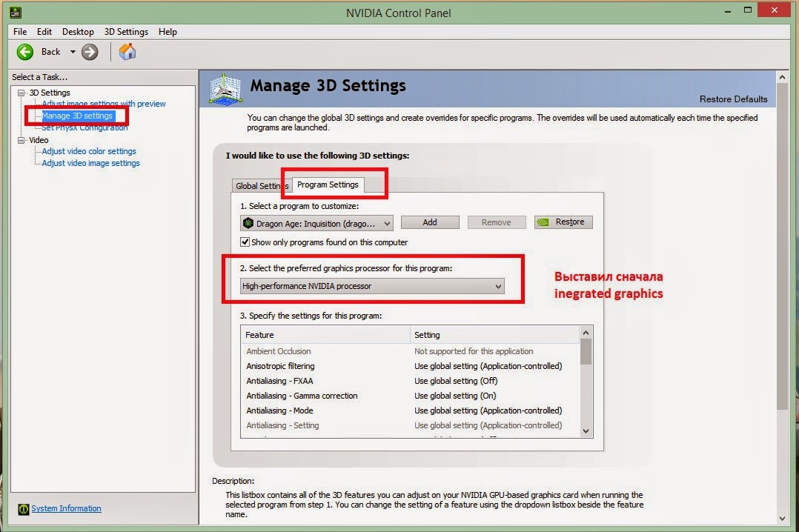
Task: Click the Anisotropic filtering setting value
Action: (x=488, y=366)
